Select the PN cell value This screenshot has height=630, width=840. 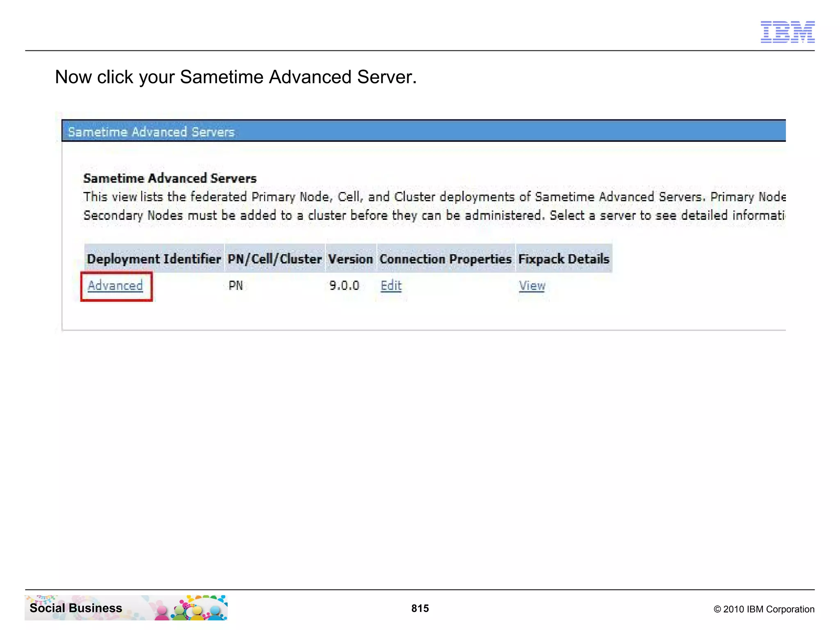click(236, 285)
